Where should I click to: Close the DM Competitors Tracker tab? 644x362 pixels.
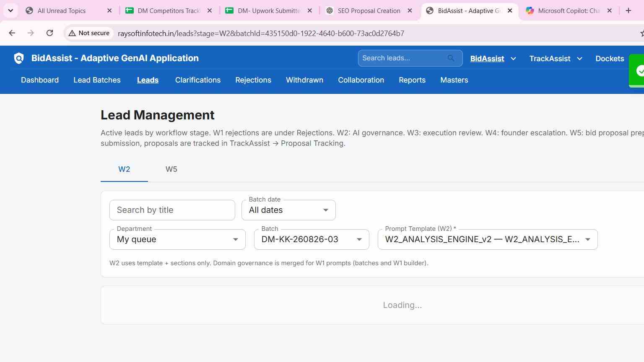tap(210, 11)
